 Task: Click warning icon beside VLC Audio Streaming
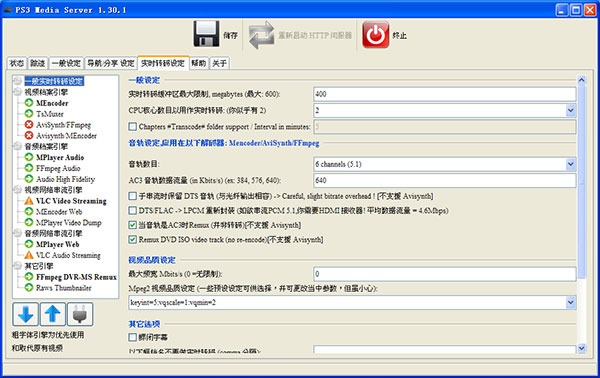(x=29, y=255)
